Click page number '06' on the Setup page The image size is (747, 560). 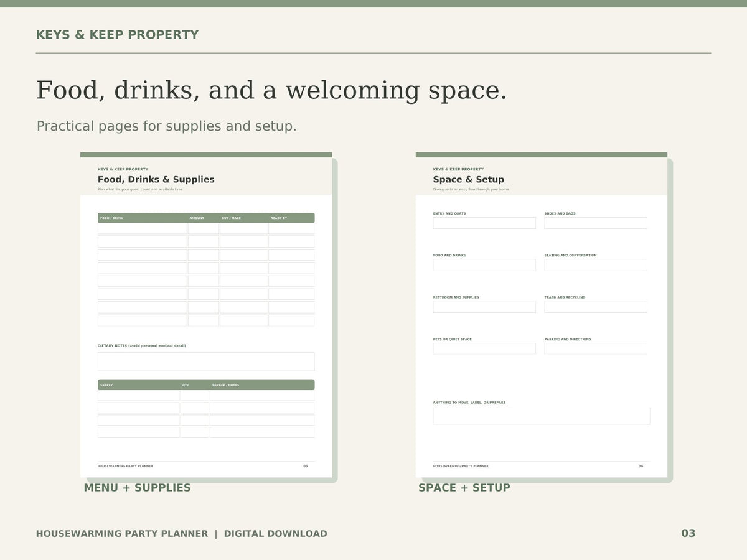click(x=641, y=466)
